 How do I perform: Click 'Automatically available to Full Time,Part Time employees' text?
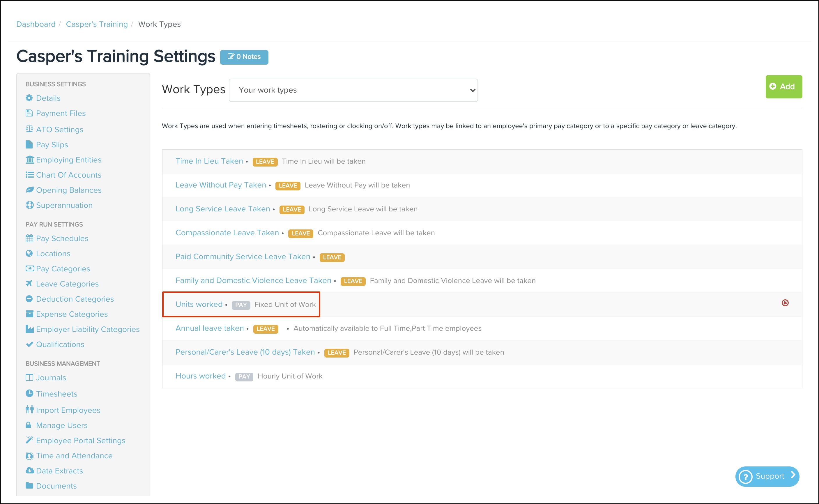point(387,328)
